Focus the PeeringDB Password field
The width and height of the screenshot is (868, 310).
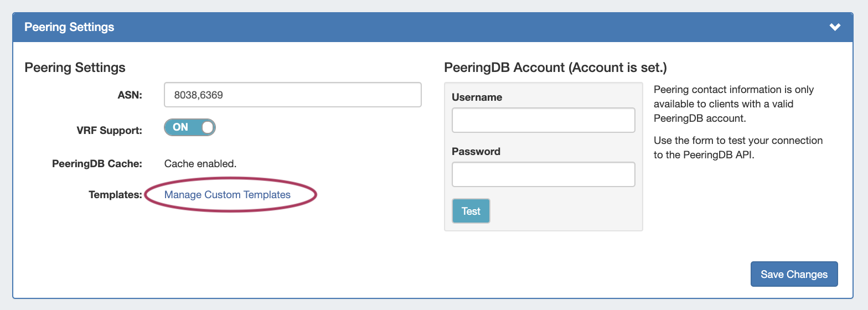tap(543, 174)
